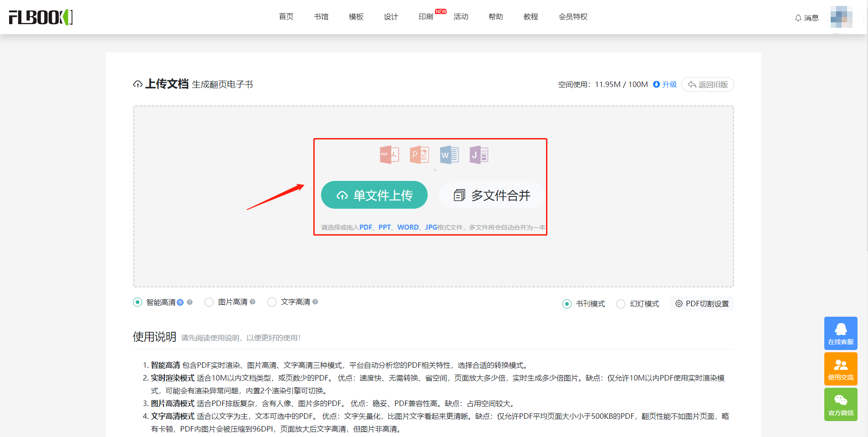Open help icon next to 智能高清
The width and height of the screenshot is (868, 437).
(x=190, y=302)
